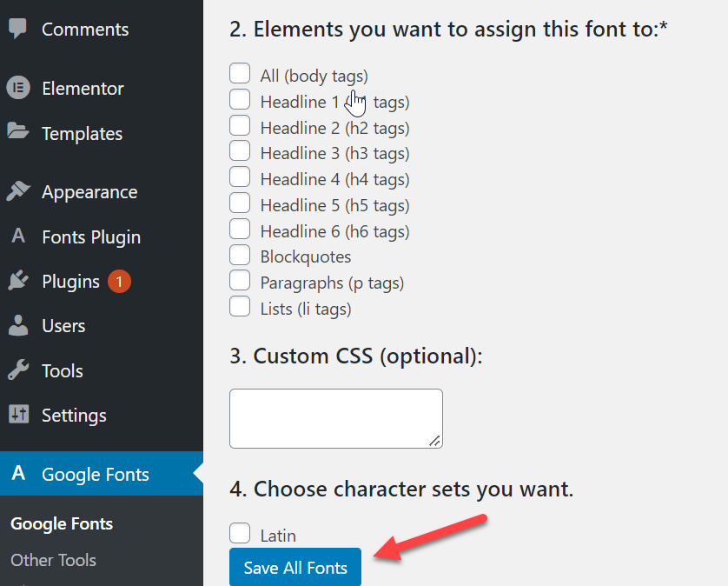Open the Elementor menu item
Viewport: 728px width, 586px height.
[102, 89]
